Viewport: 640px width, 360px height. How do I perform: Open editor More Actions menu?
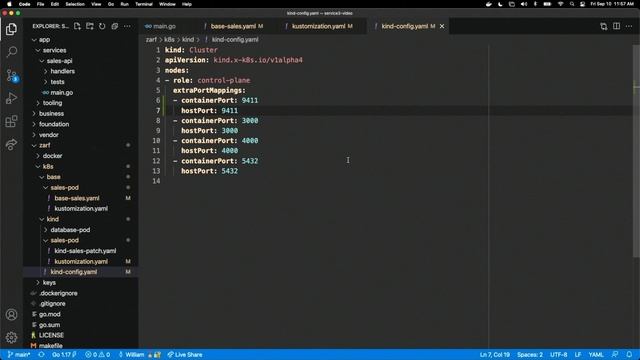tap(629, 26)
